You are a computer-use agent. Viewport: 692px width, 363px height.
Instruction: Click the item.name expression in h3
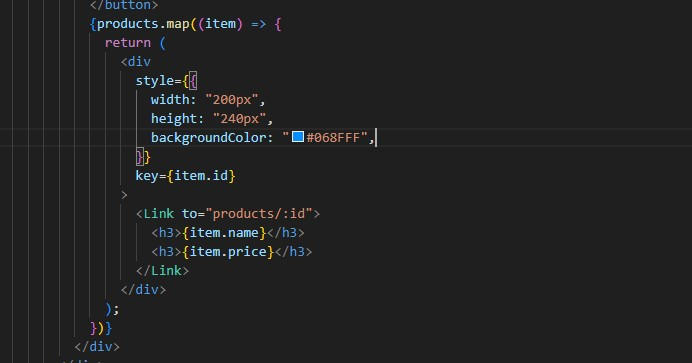coord(224,233)
